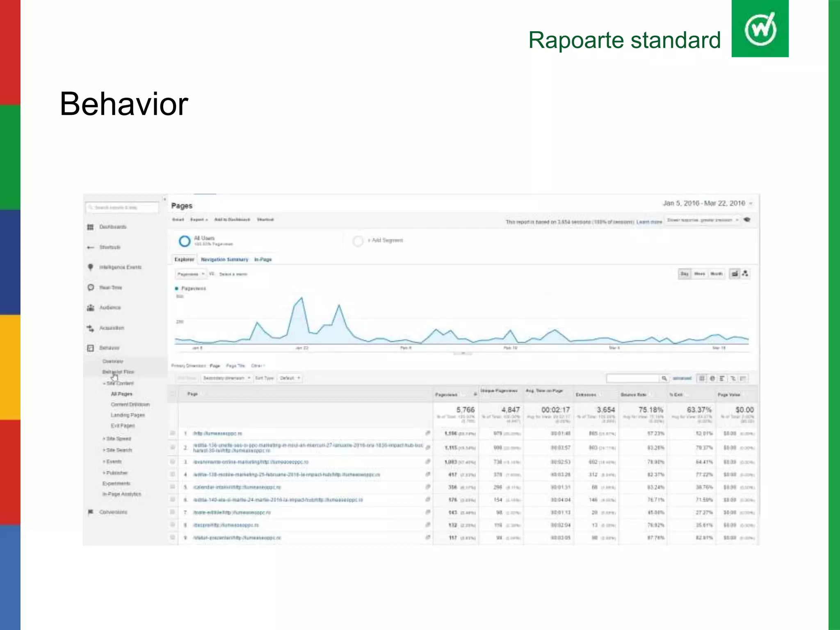Screen dimensions: 840x630
Task: Open the Export dropdown
Action: (199, 220)
